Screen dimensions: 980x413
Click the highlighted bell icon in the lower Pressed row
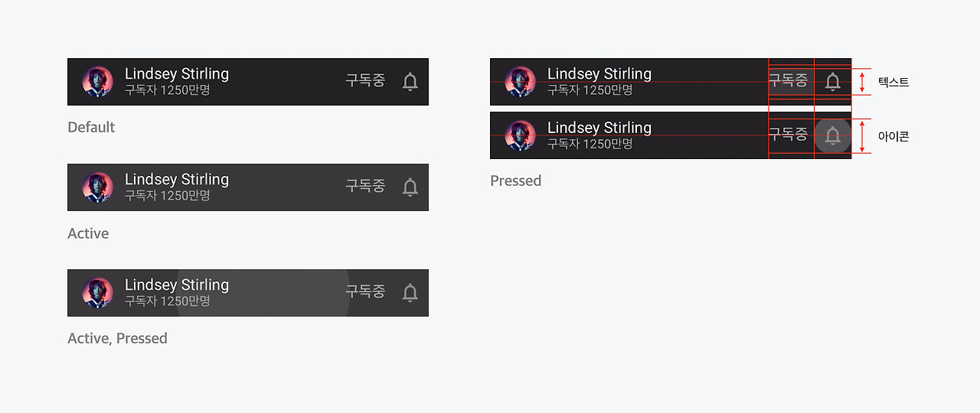(x=833, y=135)
